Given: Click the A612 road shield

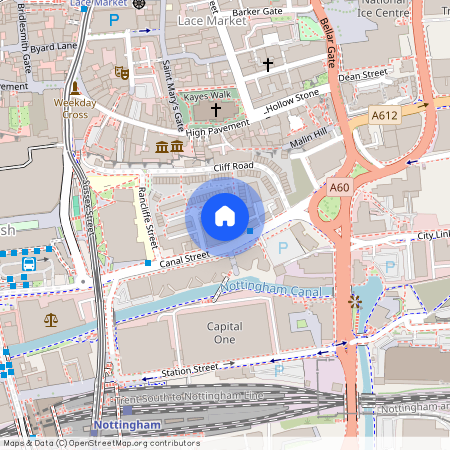Looking at the screenshot, I should [384, 115].
